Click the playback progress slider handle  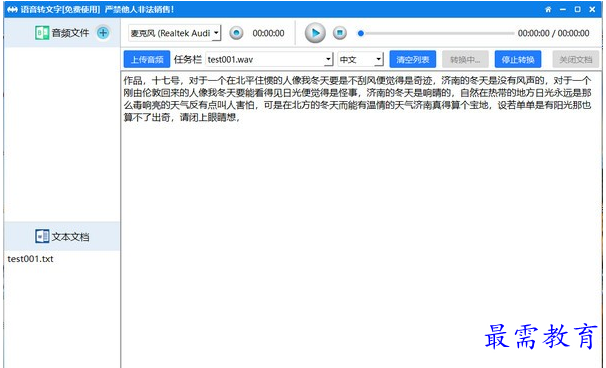pos(361,33)
